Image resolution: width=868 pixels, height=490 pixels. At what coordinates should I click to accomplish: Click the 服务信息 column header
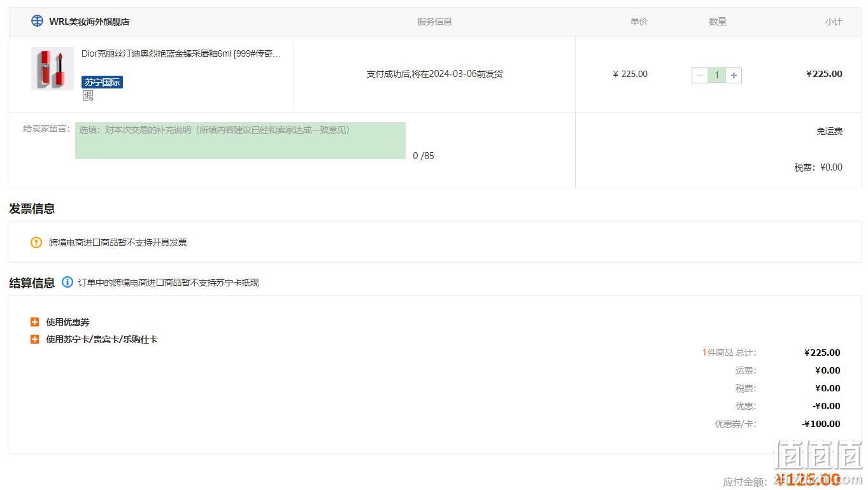pyautogui.click(x=434, y=22)
